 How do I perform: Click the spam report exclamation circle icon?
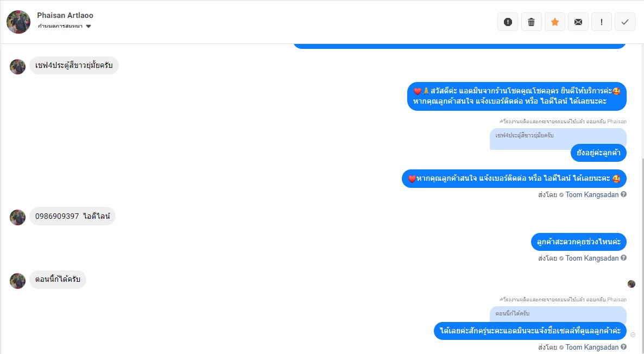point(508,22)
